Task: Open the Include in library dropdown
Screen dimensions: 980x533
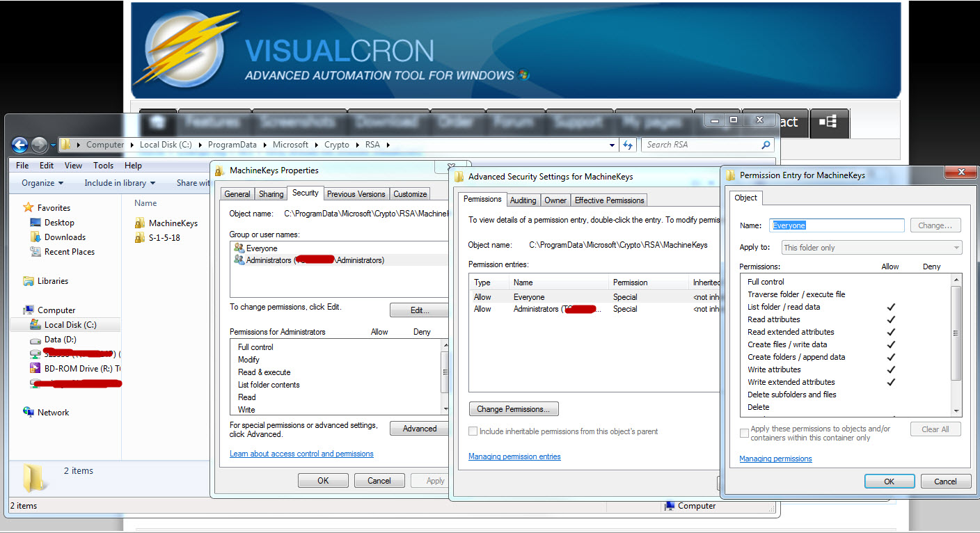Action: [x=120, y=183]
